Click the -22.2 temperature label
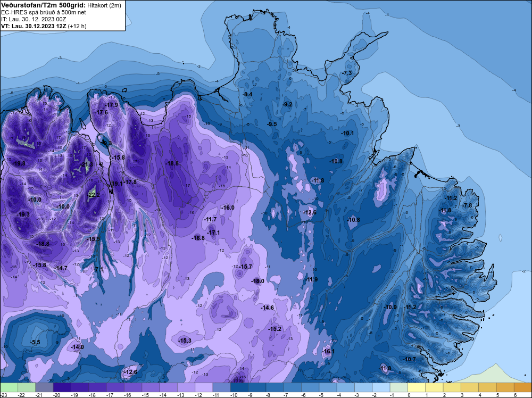This screenshot has width=532, height=398. pos(94,195)
